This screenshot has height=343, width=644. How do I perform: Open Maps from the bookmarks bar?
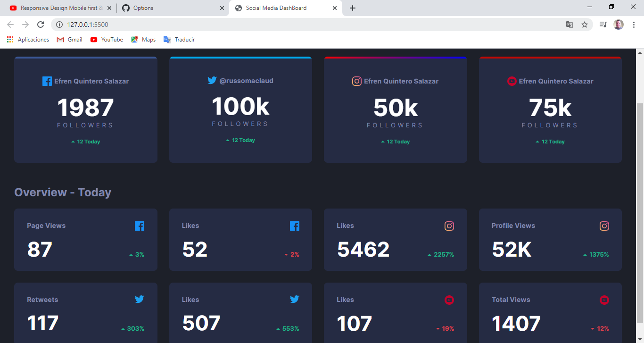(143, 39)
